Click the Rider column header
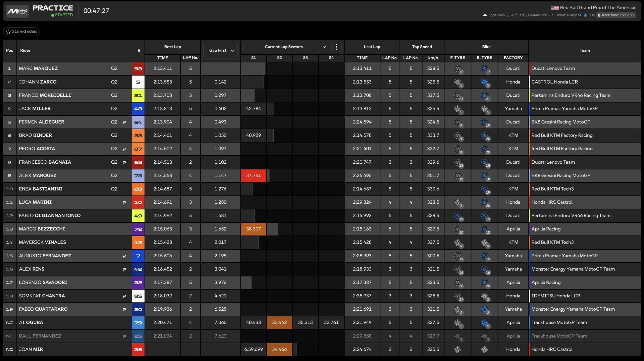The height and width of the screenshot is (361, 644). 25,51
